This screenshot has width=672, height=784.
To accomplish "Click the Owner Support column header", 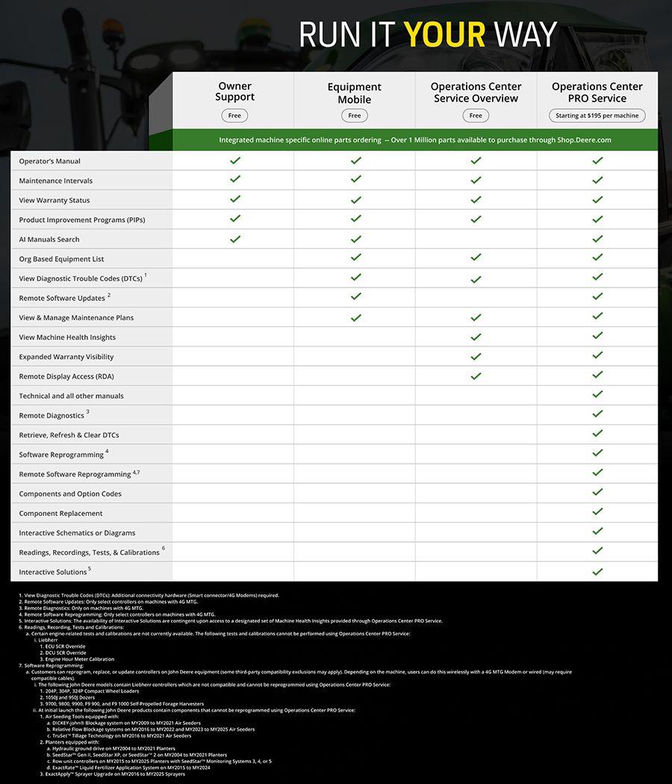I will coord(234,92).
